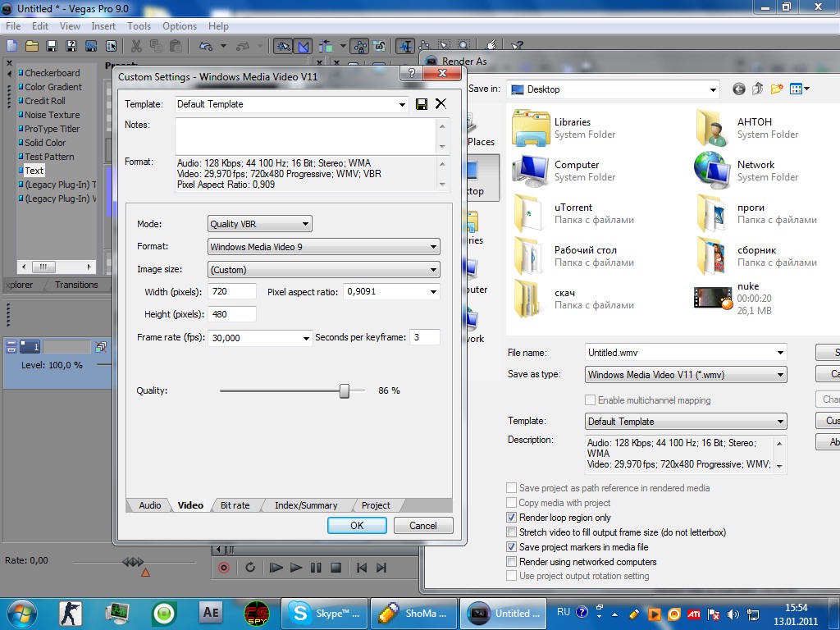The width and height of the screenshot is (840, 630).
Task: Click the transport Record button
Action: pos(224,568)
